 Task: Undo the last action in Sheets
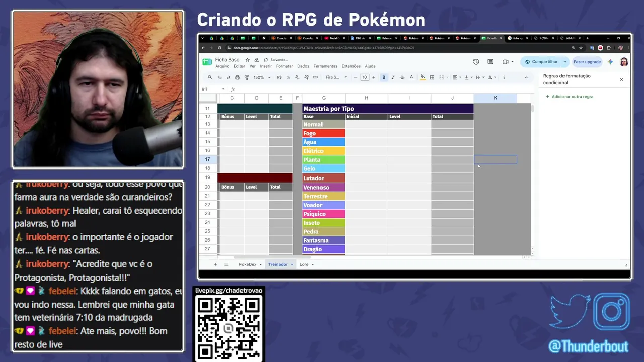coord(219,77)
